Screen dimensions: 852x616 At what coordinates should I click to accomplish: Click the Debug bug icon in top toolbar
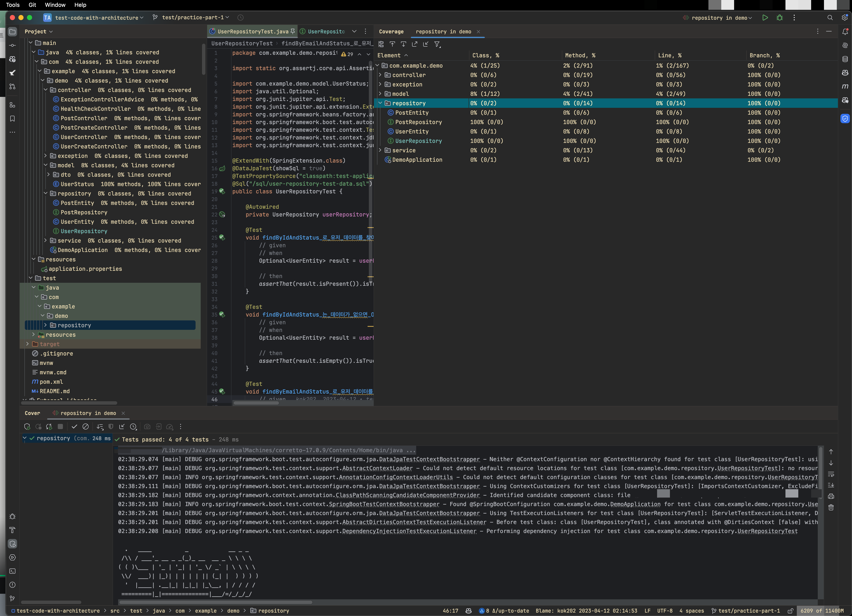click(780, 18)
